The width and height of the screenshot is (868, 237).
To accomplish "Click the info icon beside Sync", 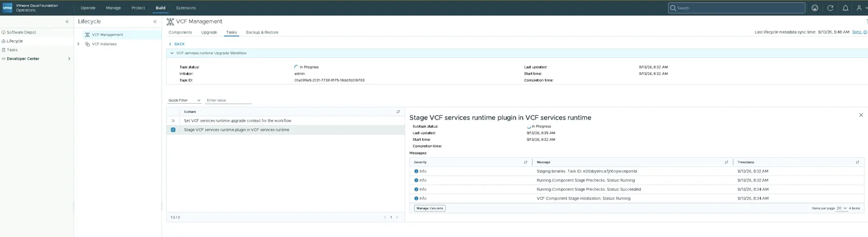I will click(x=865, y=33).
